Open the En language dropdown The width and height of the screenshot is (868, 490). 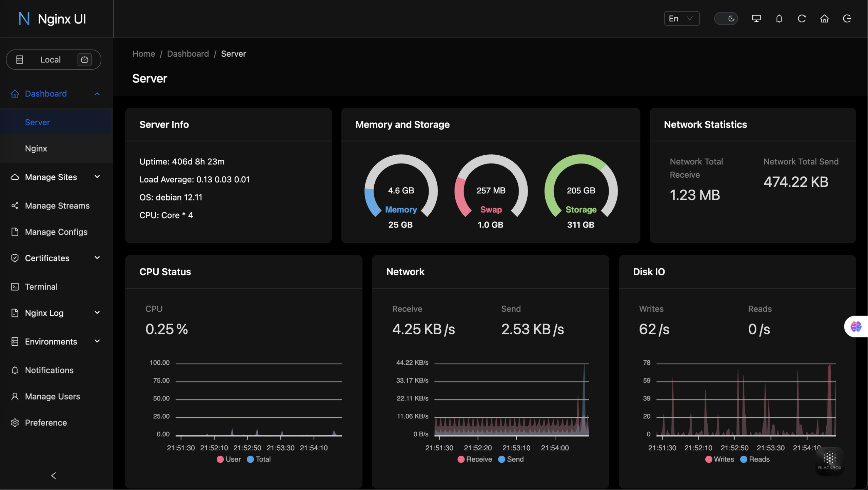pos(681,19)
